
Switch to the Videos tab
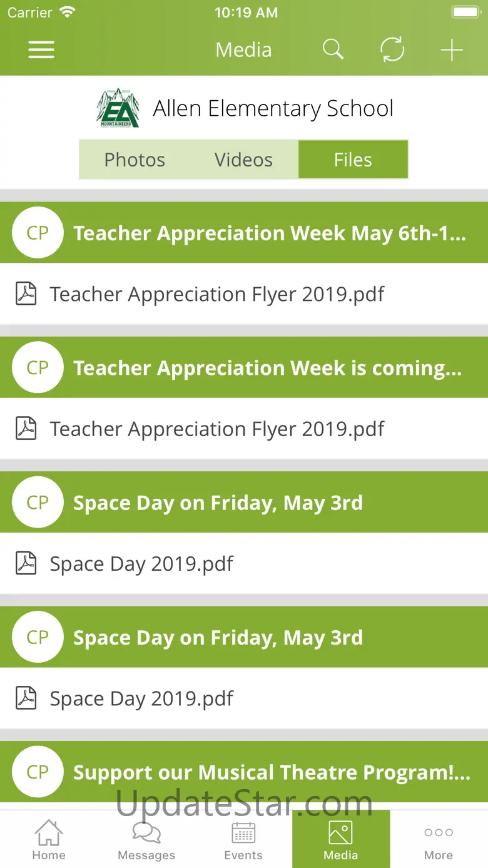[243, 160]
